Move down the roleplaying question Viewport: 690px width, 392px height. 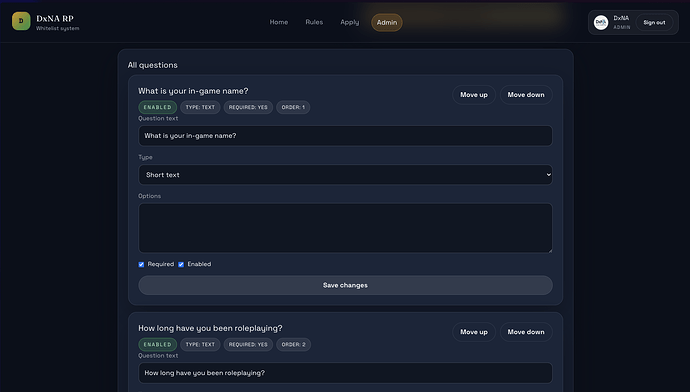(526, 332)
